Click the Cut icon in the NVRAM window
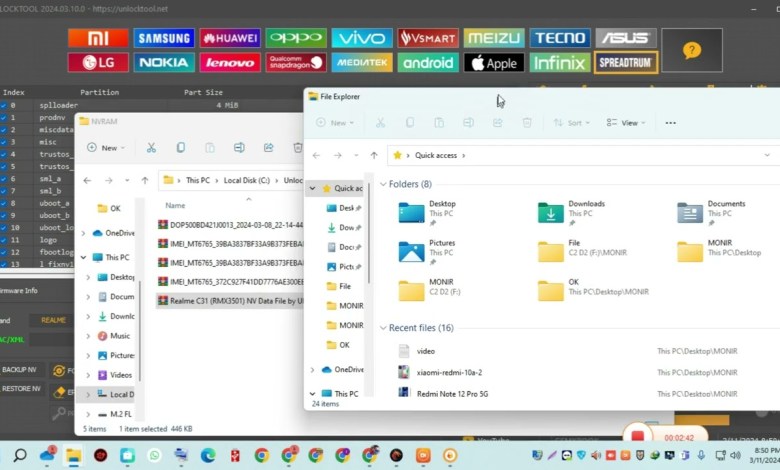This screenshot has height=470, width=780. [x=151, y=148]
